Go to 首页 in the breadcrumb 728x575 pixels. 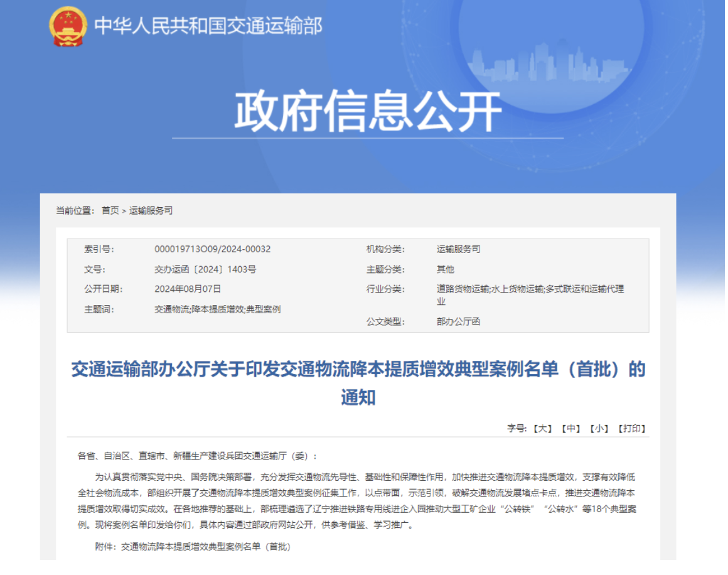pyautogui.click(x=110, y=211)
